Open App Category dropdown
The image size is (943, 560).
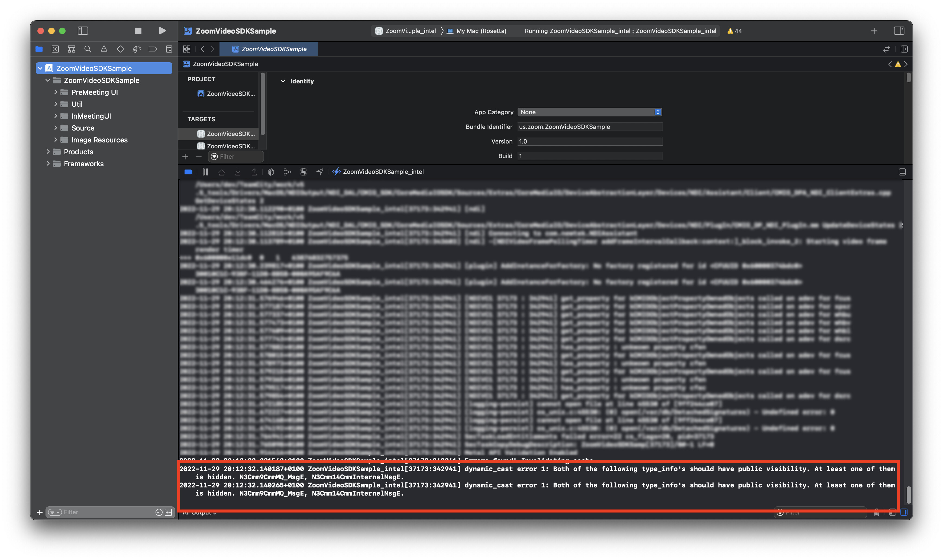[x=590, y=112]
